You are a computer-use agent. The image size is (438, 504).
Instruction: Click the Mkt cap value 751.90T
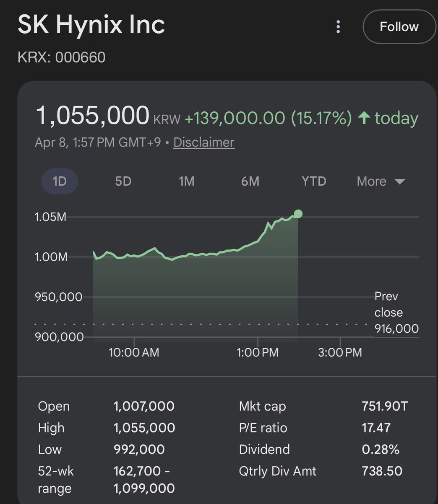384,406
